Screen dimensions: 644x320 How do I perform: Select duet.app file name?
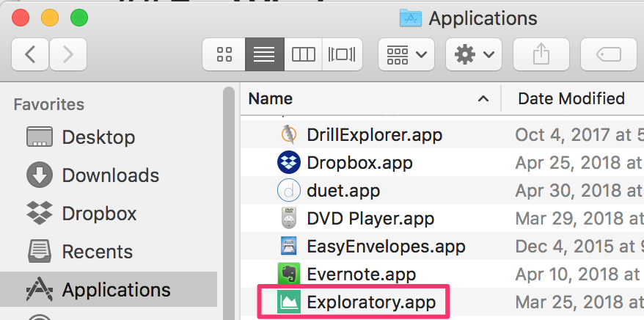point(343,191)
